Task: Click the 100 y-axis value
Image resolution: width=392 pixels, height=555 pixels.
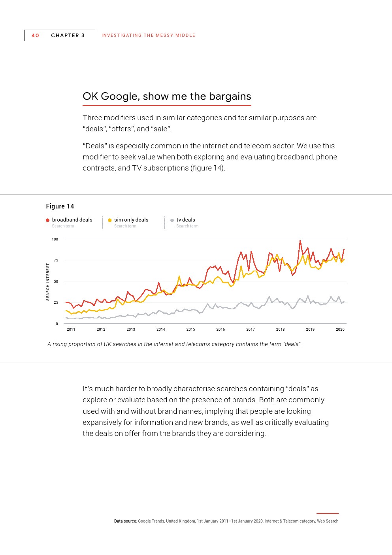Action: pyautogui.click(x=55, y=239)
